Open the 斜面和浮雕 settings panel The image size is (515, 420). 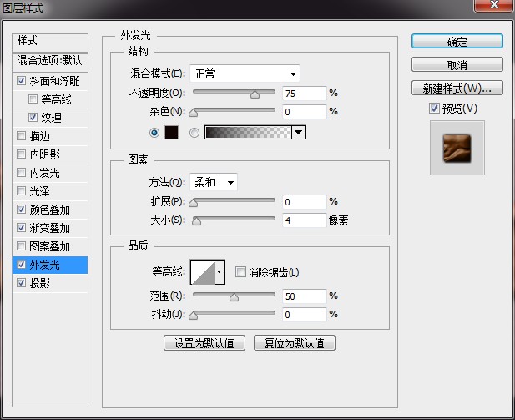54,81
